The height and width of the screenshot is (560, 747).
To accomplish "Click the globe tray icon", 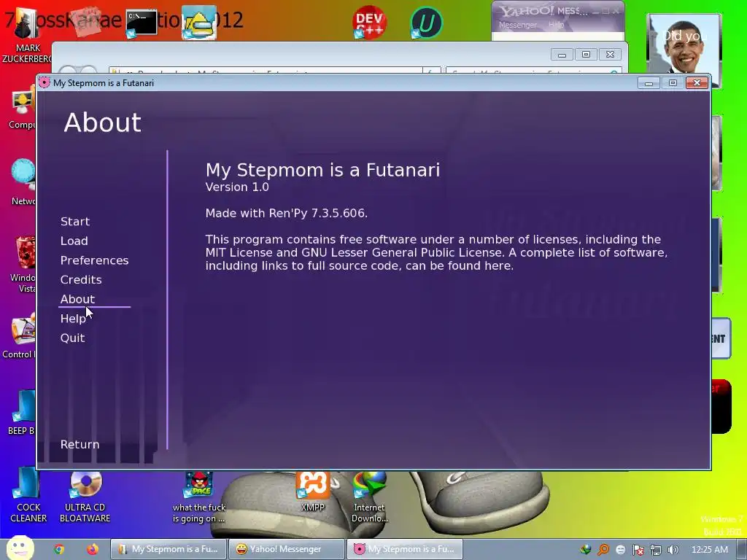I will point(586,550).
